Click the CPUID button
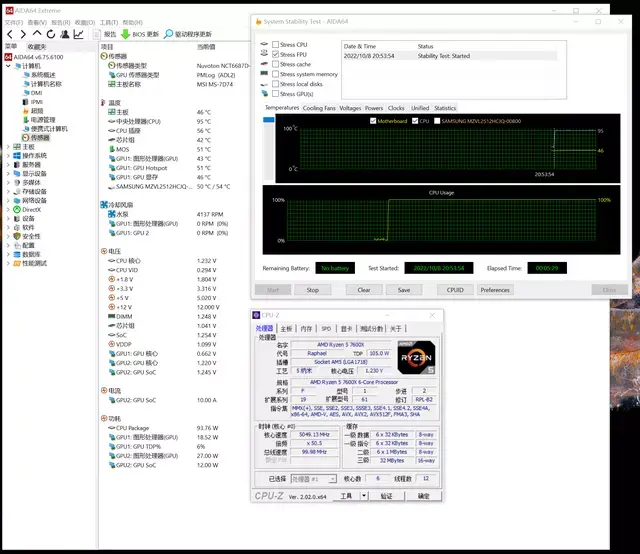Image resolution: width=640 pixels, height=554 pixels. click(x=455, y=290)
